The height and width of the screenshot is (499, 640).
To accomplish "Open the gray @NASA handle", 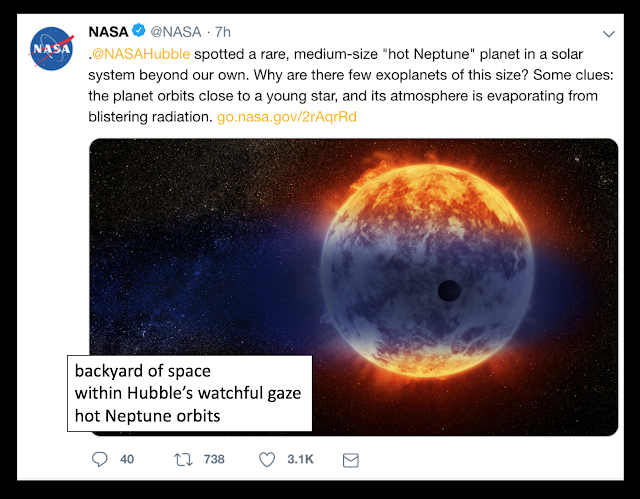I will click(x=176, y=31).
